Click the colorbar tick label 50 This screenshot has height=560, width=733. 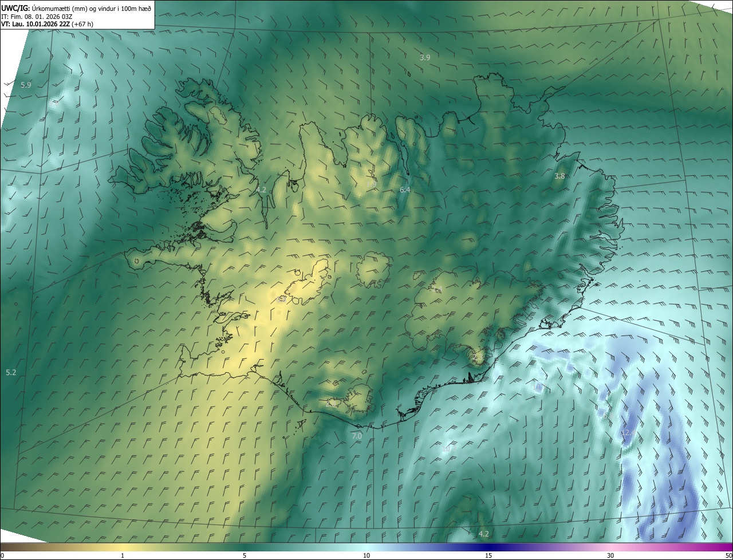728,555
